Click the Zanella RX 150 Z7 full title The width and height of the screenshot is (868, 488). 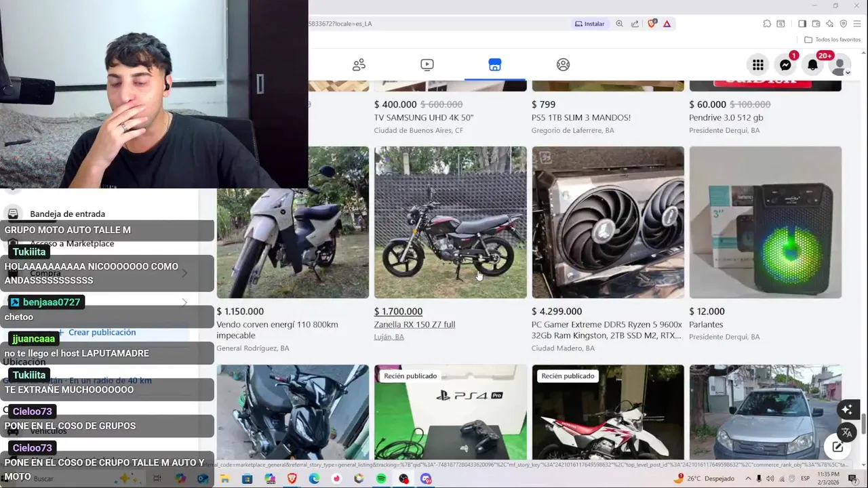414,325
